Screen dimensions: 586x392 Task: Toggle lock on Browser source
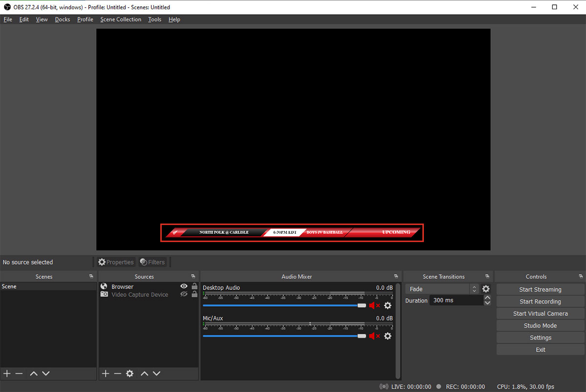point(194,287)
